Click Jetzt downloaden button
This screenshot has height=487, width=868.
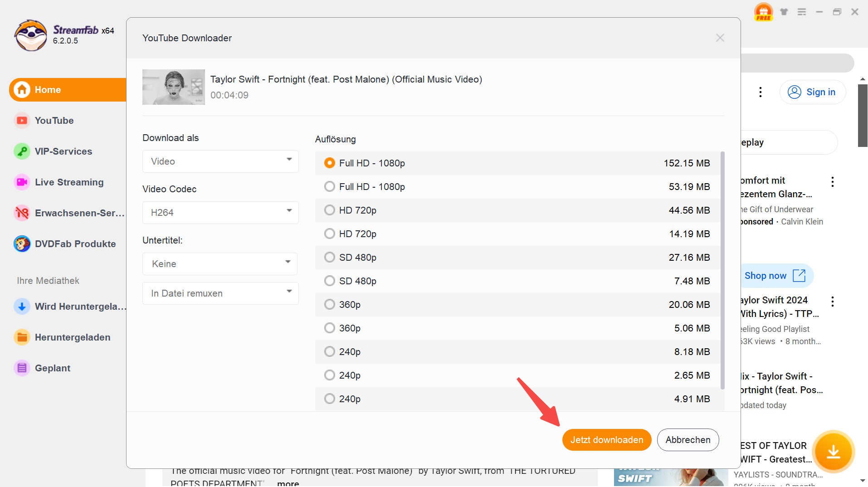click(x=607, y=440)
